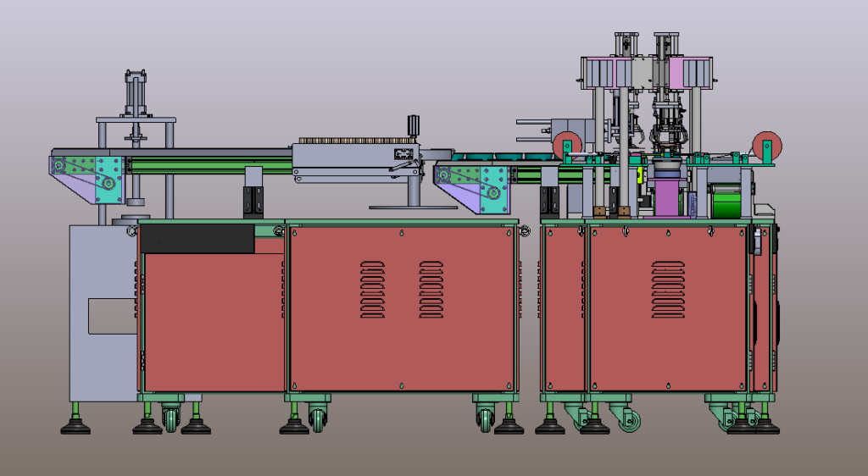This screenshot has width=868, height=476.
Task: Select the pneumatic cylinder atop the left press frame
Action: tap(136, 93)
